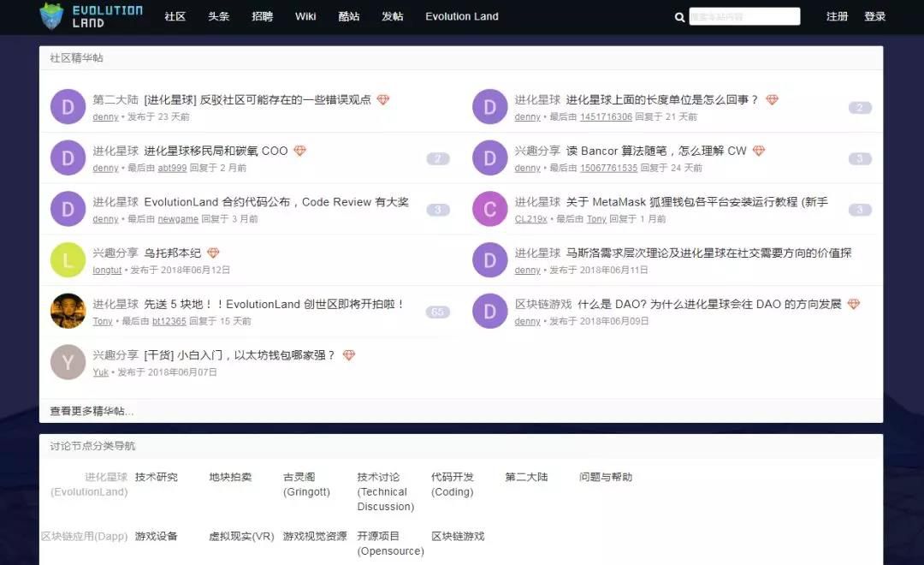The image size is (924, 565).
Task: Open the 读 Bancor 算法随笔 post
Action: [x=656, y=151]
